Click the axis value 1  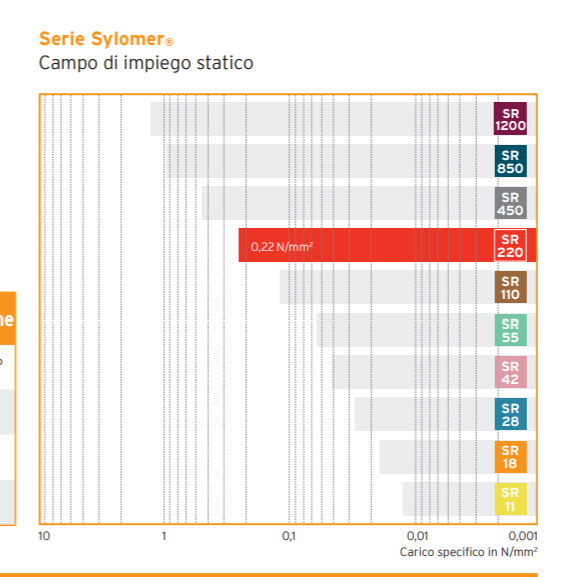pyautogui.click(x=164, y=536)
